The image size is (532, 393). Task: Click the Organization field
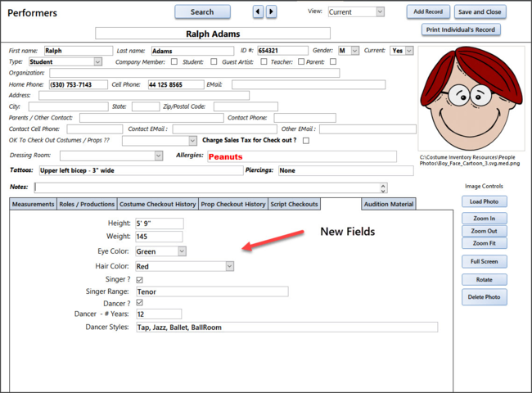click(195, 73)
